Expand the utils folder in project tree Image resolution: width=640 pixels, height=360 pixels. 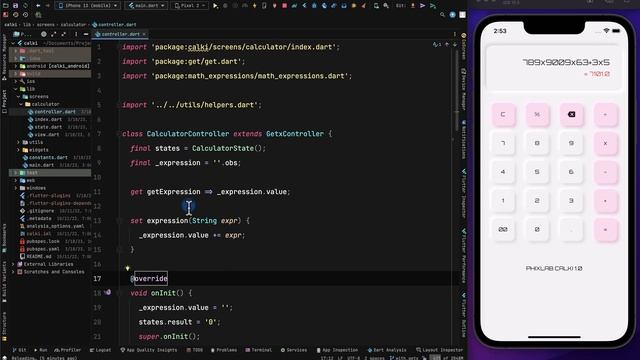pos(19,142)
